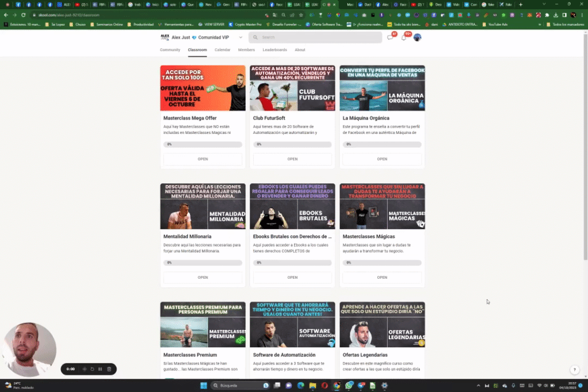This screenshot has height=392, width=588.
Task: Delete the recording with the trash icon
Action: pyautogui.click(x=109, y=369)
